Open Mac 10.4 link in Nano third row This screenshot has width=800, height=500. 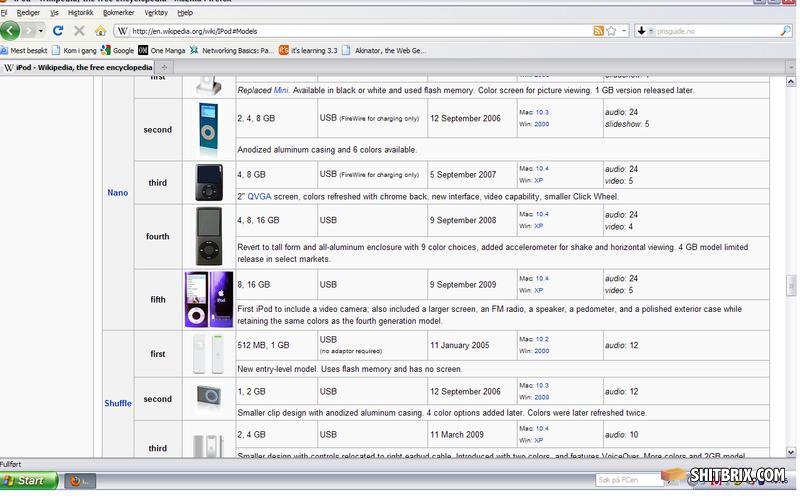tap(542, 168)
